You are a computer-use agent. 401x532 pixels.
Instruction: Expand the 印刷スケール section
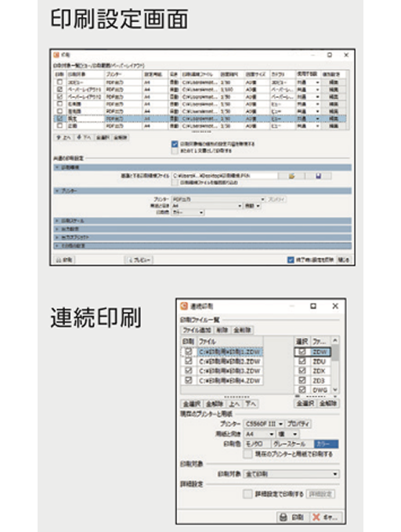(x=202, y=221)
